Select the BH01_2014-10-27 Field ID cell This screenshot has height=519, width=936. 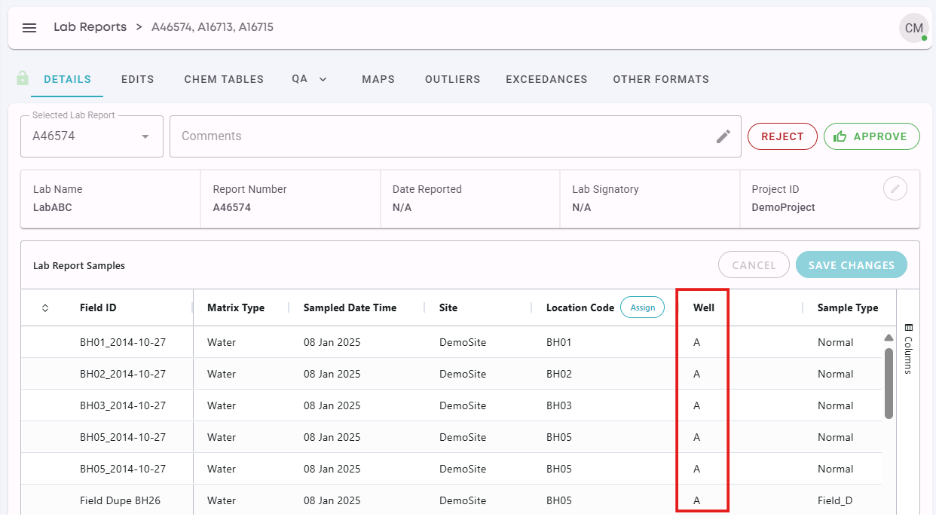pyautogui.click(x=122, y=342)
